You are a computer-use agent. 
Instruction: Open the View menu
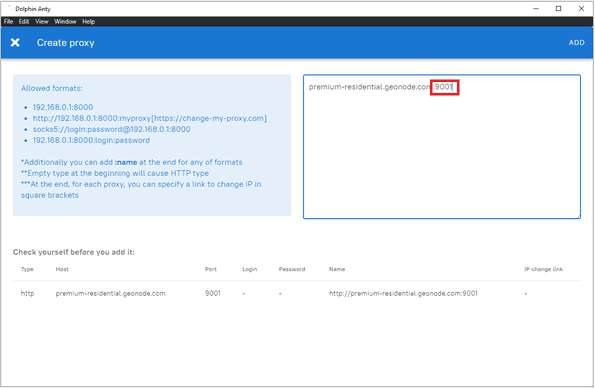point(42,22)
